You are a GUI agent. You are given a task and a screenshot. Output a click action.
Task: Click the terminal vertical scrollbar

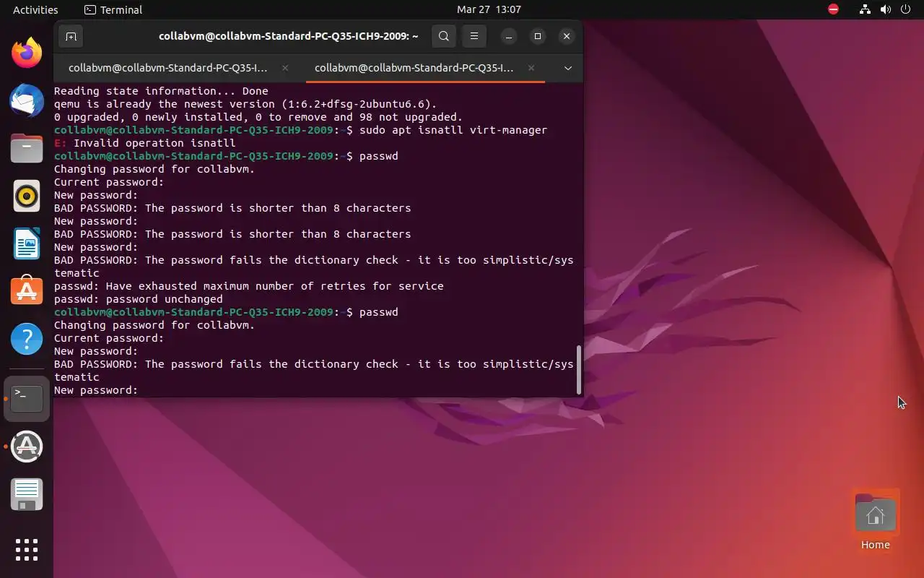pyautogui.click(x=579, y=370)
